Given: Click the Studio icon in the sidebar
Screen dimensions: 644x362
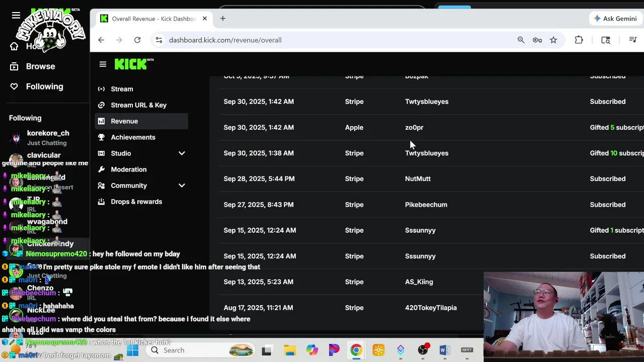Looking at the screenshot, I should click(x=101, y=153).
